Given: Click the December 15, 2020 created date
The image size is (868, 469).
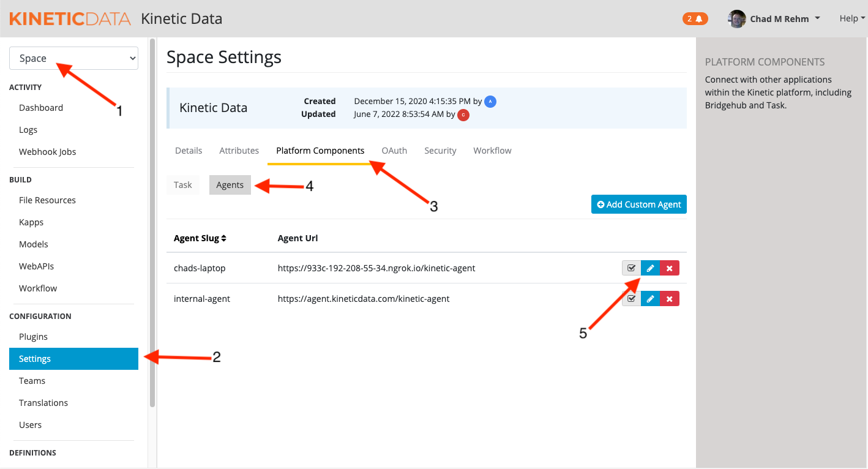Looking at the screenshot, I should 413,101.
